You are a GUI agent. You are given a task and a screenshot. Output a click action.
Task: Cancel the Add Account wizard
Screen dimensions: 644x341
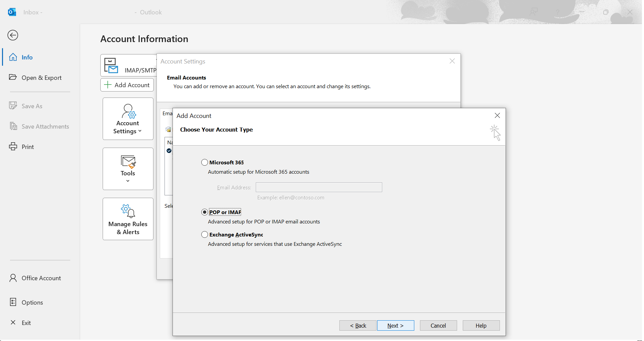click(x=438, y=326)
